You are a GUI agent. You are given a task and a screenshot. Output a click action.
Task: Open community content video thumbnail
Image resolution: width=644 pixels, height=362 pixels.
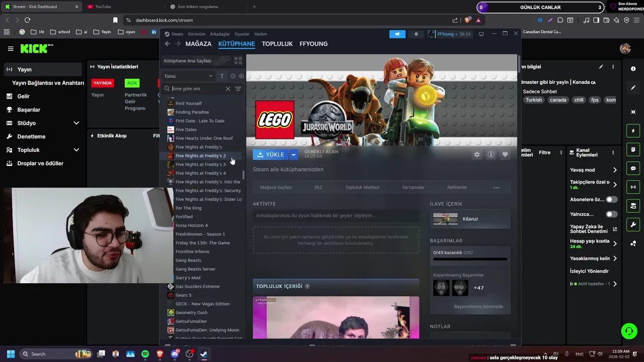[336, 317]
